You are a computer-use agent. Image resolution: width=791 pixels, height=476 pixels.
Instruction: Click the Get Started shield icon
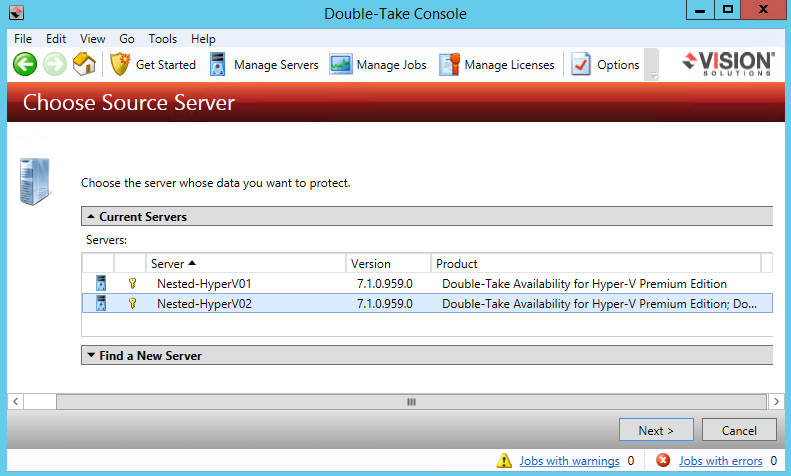click(x=120, y=64)
